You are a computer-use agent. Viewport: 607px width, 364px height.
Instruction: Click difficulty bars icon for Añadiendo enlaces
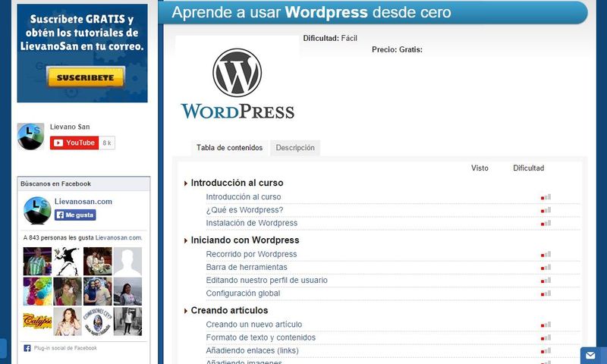point(546,351)
